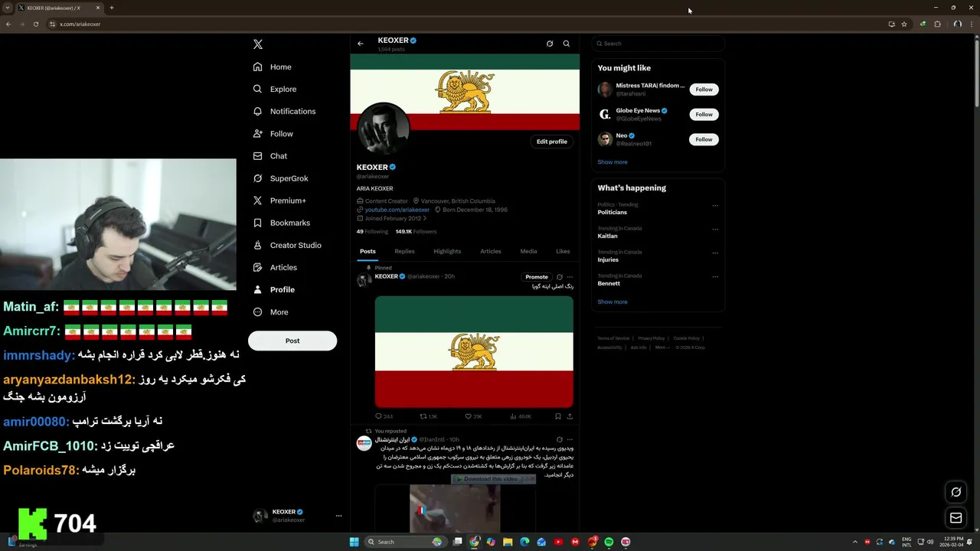
Task: Repost the pinned post (1.1K)
Action: pos(429,416)
